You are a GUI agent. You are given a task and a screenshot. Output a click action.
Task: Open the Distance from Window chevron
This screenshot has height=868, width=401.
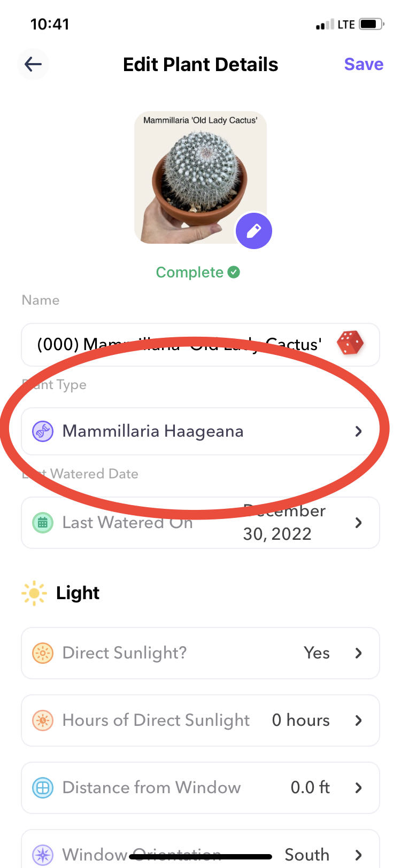point(358,788)
